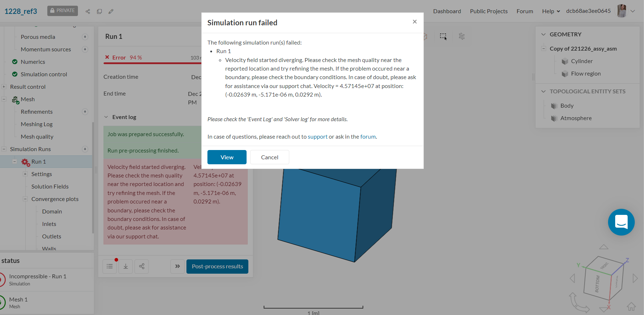Collapse the Convergence plots node
644x315 pixels.
click(25, 199)
